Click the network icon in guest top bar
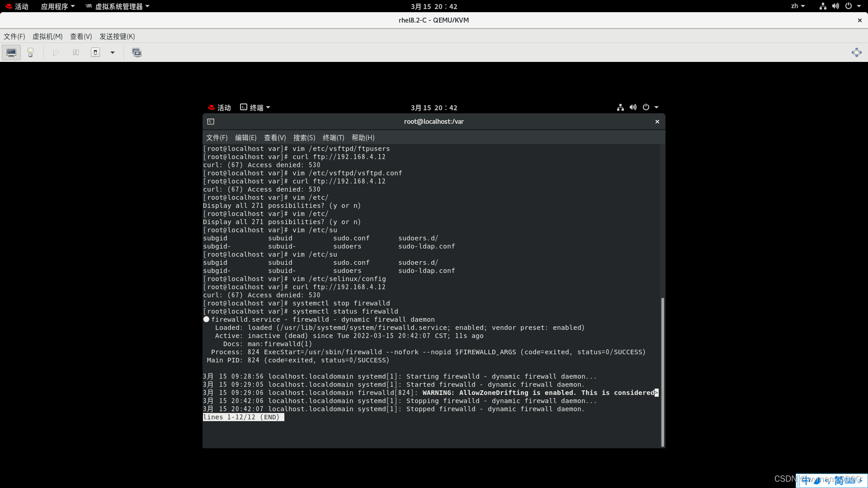The image size is (868, 488). click(620, 107)
